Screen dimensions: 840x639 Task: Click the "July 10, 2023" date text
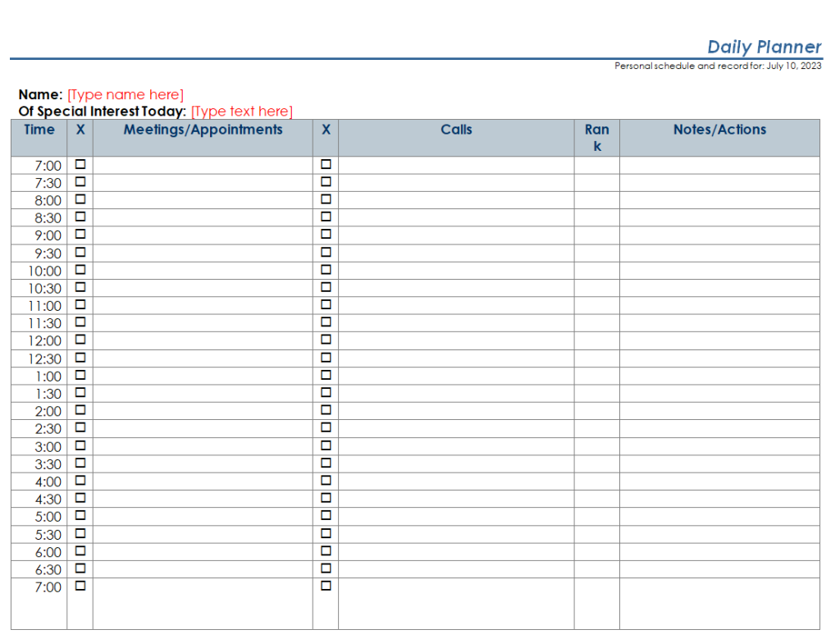pos(793,66)
